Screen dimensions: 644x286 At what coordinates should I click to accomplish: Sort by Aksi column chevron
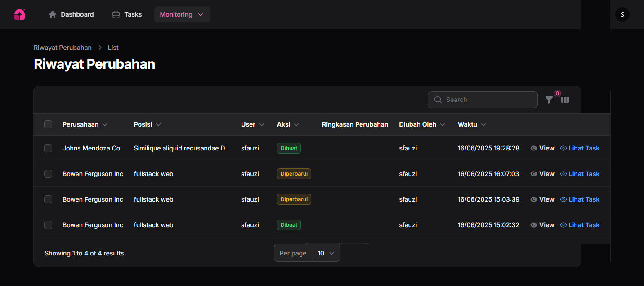click(297, 125)
